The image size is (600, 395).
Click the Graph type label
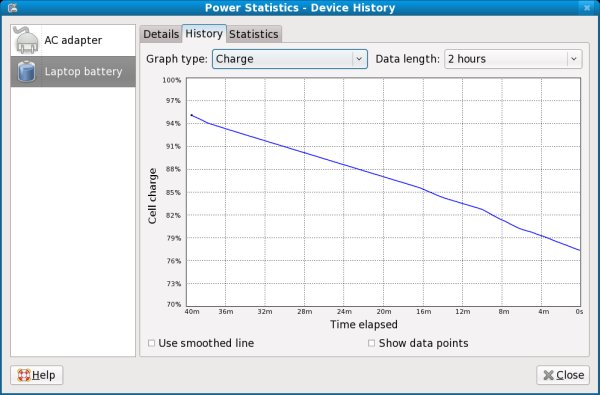point(177,59)
